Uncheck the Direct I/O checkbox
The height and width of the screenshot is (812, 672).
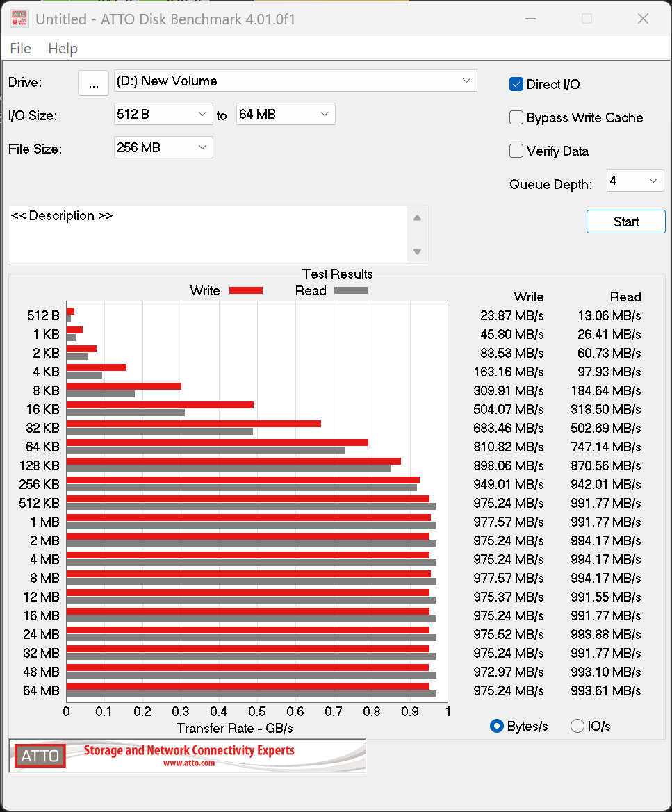(x=516, y=84)
